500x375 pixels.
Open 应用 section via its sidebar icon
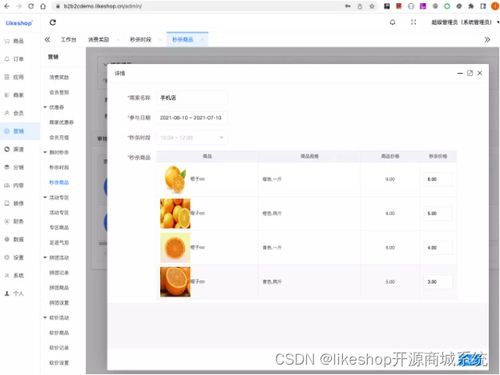tap(7, 77)
